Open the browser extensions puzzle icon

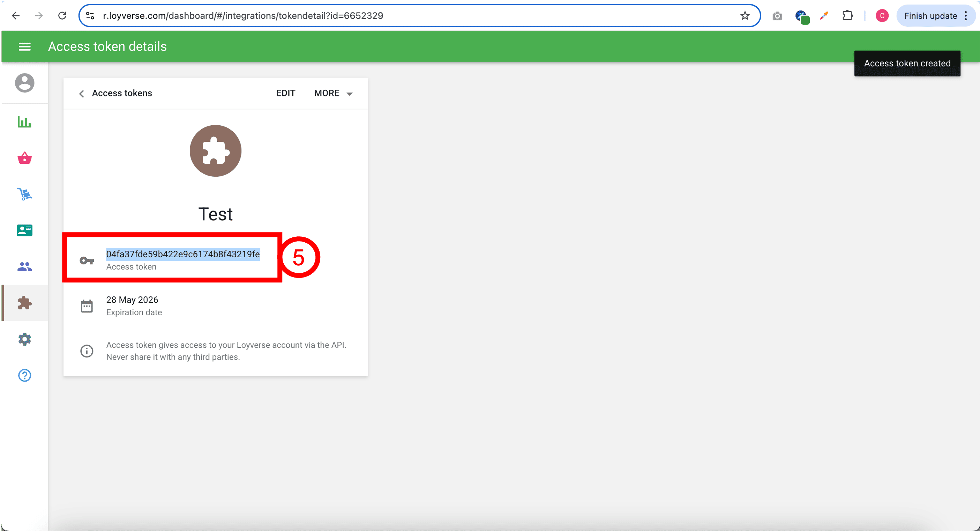tap(847, 16)
